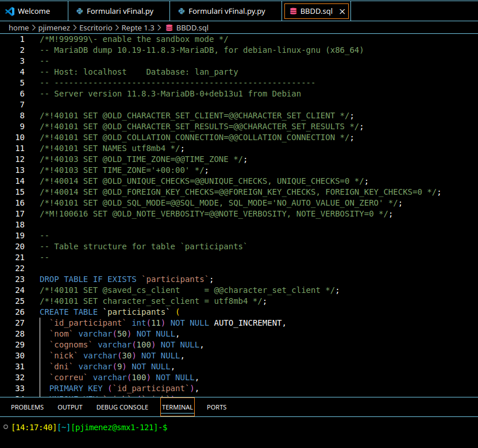This screenshot has width=478, height=448.
Task: Click the BBDD.sql breadcrumb file name
Action: click(192, 28)
